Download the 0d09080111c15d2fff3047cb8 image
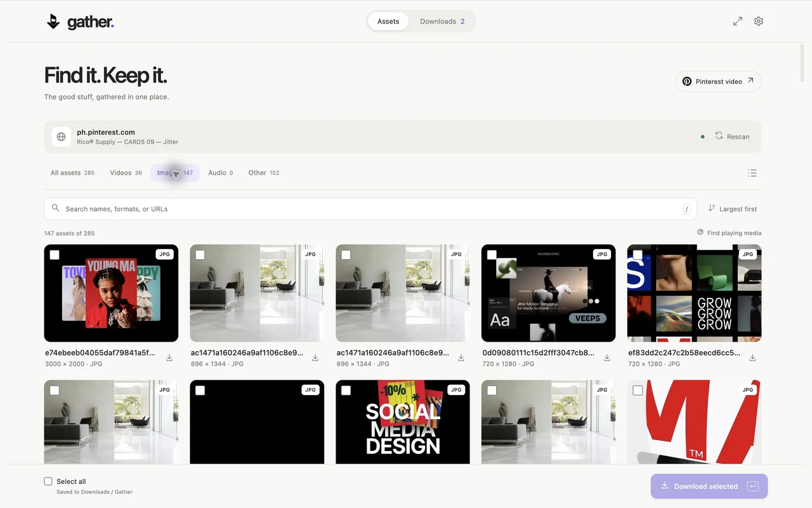The width and height of the screenshot is (812, 508). (607, 358)
